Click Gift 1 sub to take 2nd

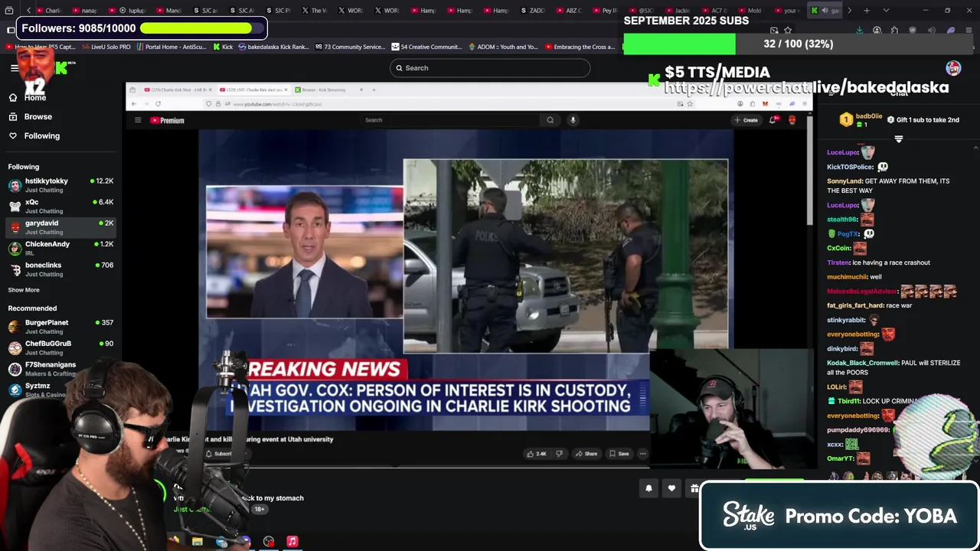coord(923,120)
